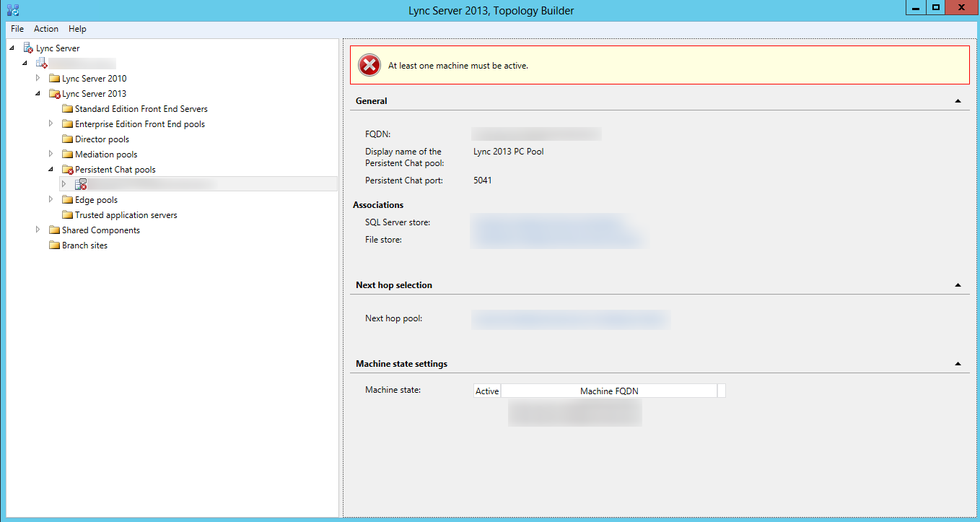The image size is (980, 522).
Task: Click the 'File store:' label
Action: pyautogui.click(x=383, y=240)
